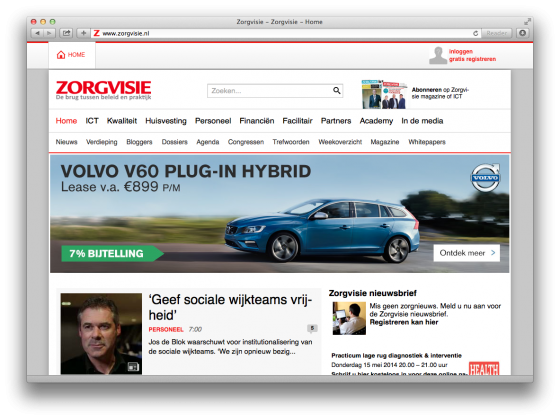Click Registreren kan hier link
This screenshot has width=560, height=420.
(x=404, y=322)
